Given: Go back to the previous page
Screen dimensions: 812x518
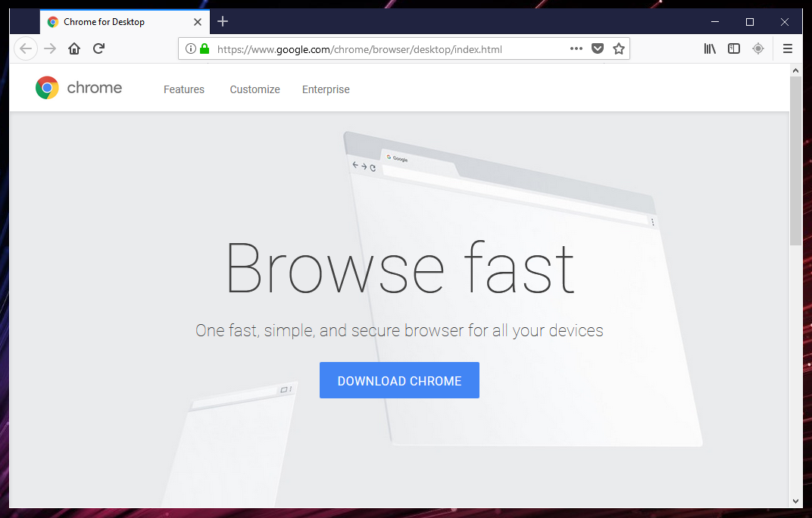Looking at the screenshot, I should coord(26,48).
